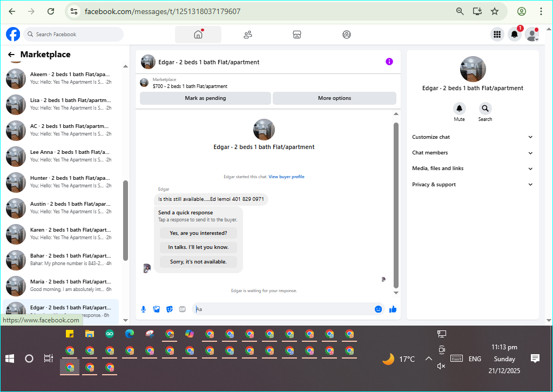553x392 pixels.
Task: Click the browser address bar URL
Action: (x=163, y=11)
